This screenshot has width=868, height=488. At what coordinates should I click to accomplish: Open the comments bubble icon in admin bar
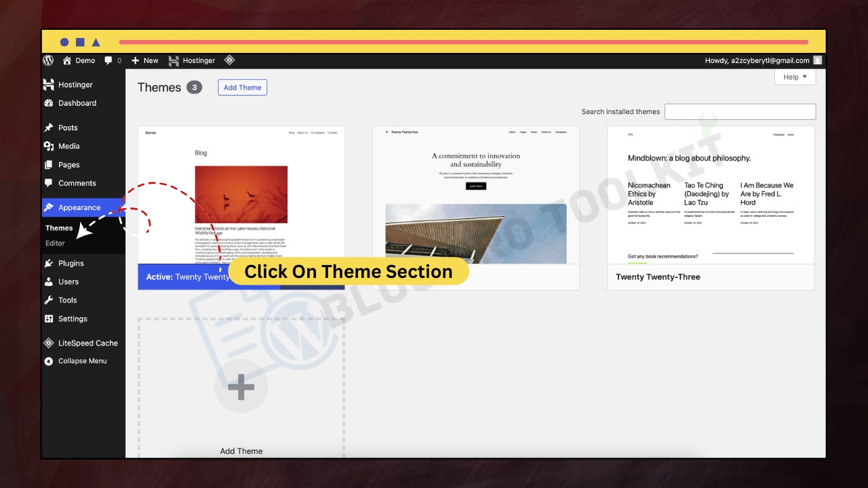[x=108, y=60]
